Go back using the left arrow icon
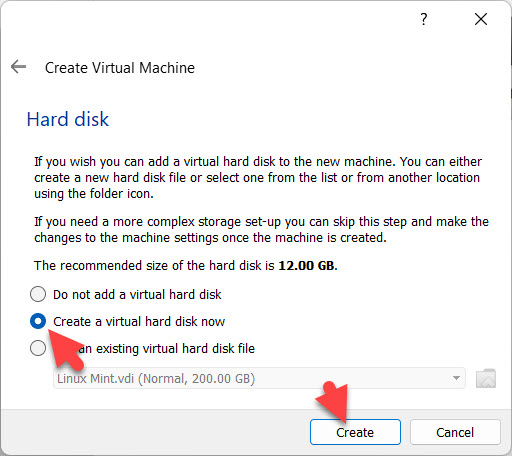This screenshot has height=456, width=512. pyautogui.click(x=18, y=67)
